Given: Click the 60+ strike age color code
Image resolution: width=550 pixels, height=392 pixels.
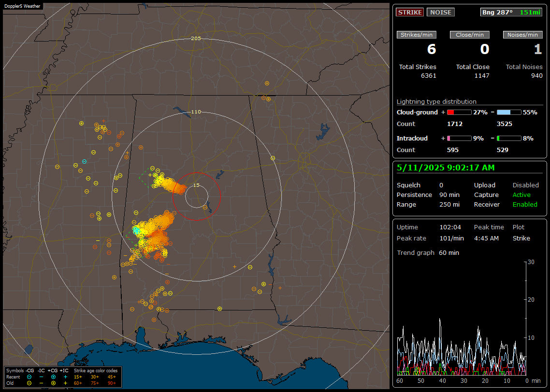Looking at the screenshot, I should [78, 383].
